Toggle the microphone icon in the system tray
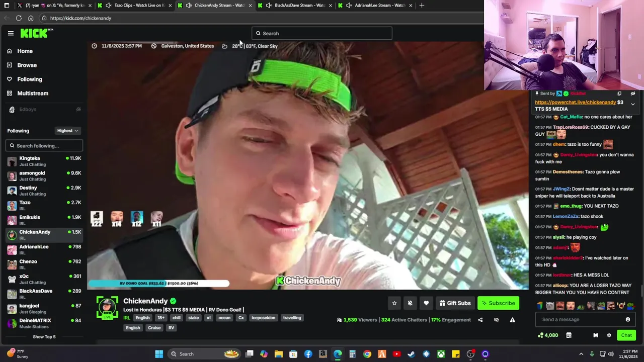 point(592,354)
